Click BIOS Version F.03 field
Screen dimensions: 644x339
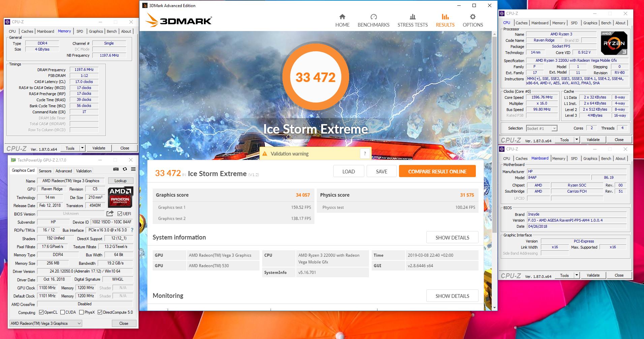(x=577, y=220)
